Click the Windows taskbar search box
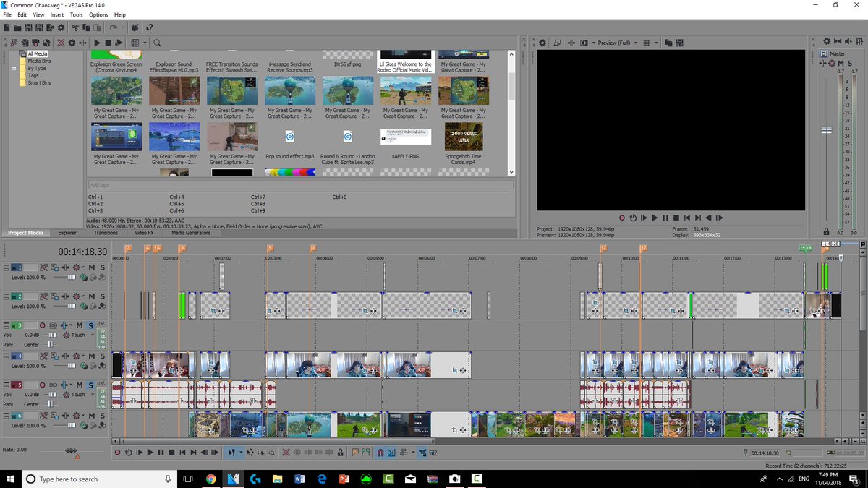 coord(101,479)
